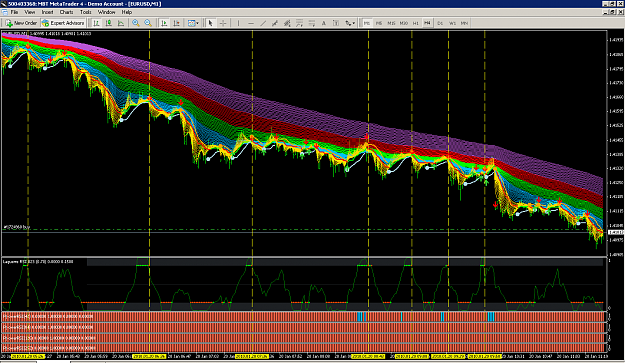Click the MetaTrader title bar icon
This screenshot has height=363, width=625.
pyautogui.click(x=4, y=4)
